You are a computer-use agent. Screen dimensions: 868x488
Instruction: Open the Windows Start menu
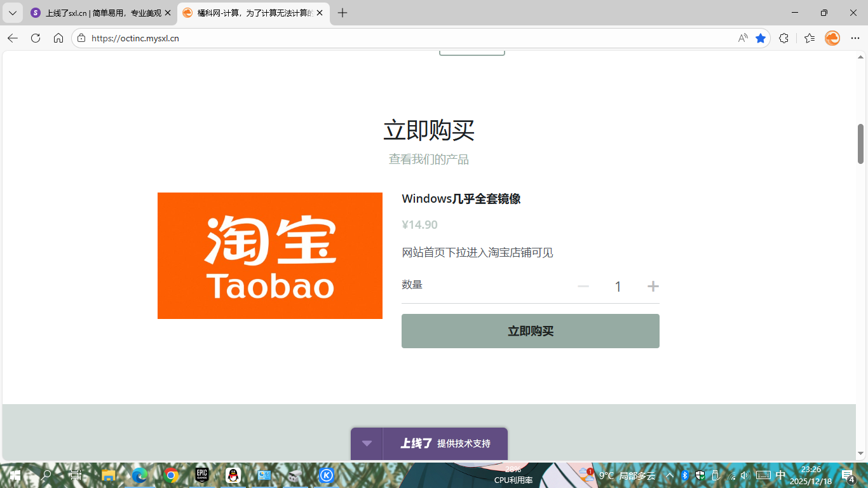point(15,475)
